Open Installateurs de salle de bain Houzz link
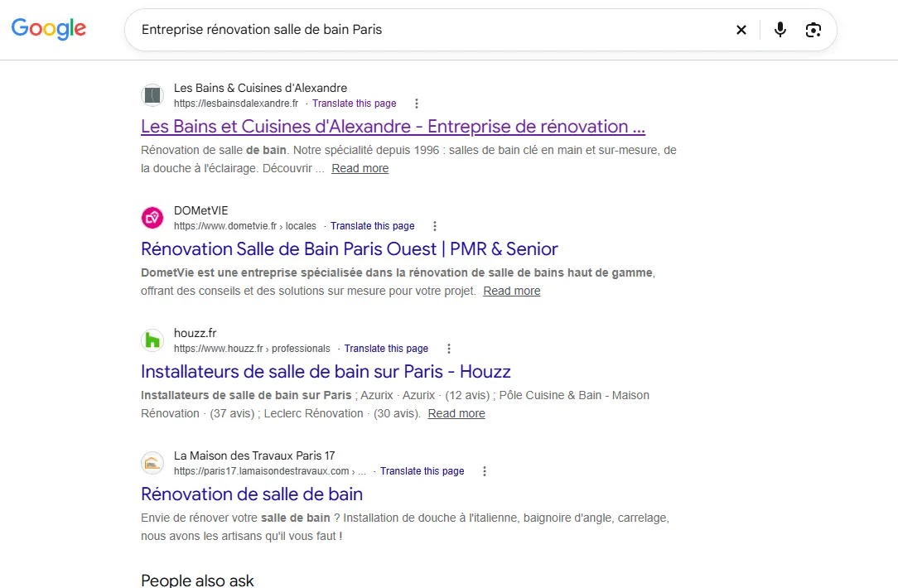898x588 pixels. (x=326, y=372)
